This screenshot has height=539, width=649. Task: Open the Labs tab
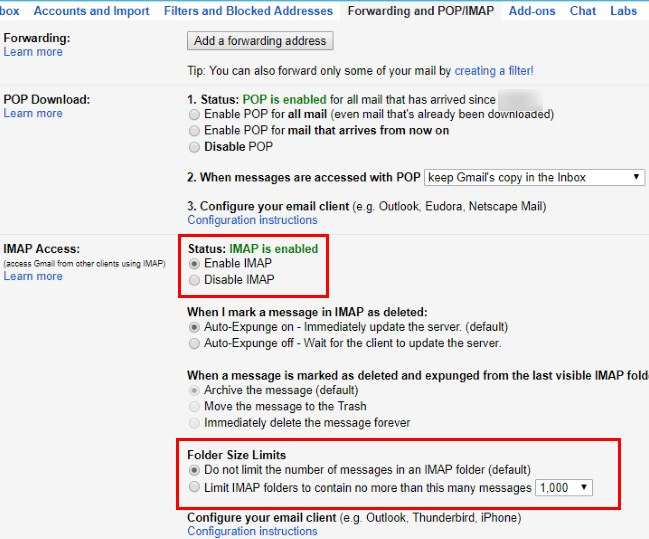623,11
